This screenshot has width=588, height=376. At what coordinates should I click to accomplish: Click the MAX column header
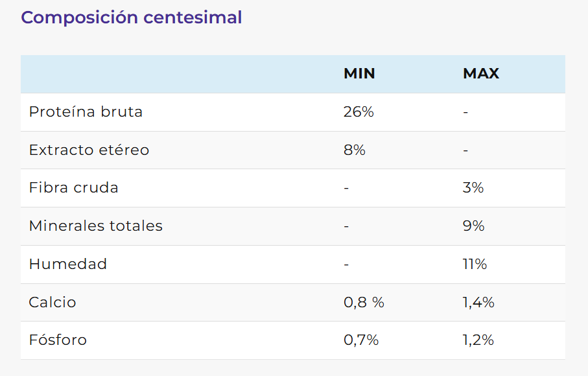[481, 74]
